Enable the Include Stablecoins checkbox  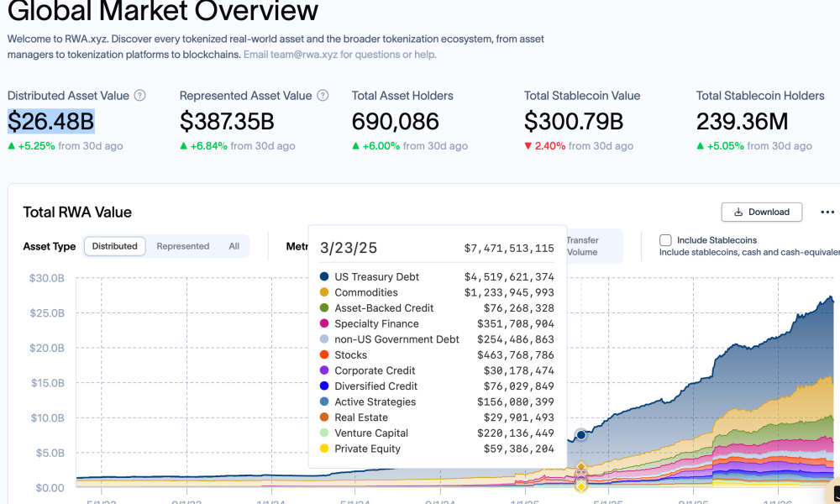[665, 240]
